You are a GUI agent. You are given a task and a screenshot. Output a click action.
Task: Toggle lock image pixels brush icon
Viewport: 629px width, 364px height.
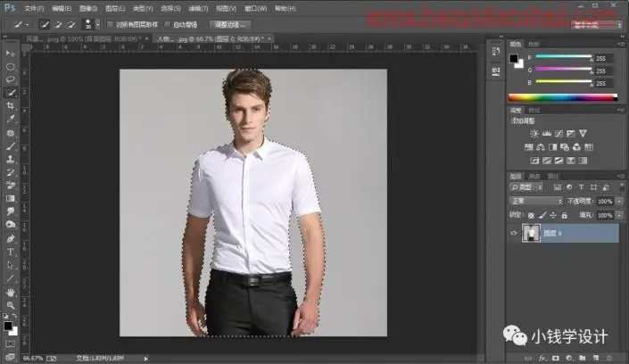(x=542, y=216)
